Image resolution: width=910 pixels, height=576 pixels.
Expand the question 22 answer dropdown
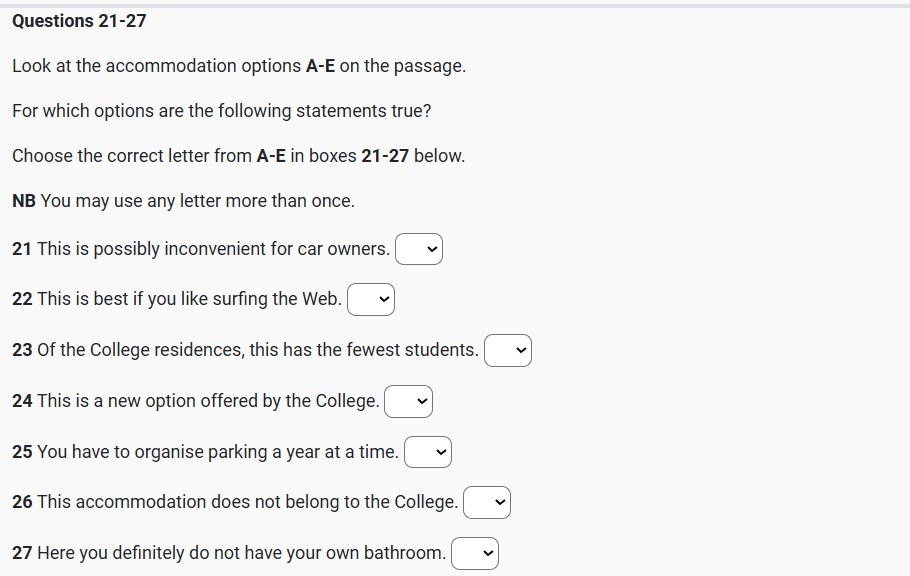371,299
